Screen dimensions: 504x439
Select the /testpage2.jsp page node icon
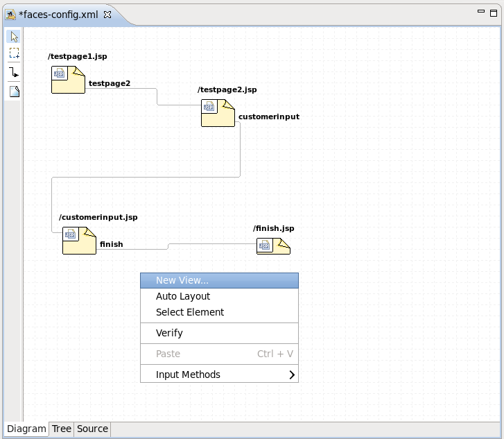218,112
